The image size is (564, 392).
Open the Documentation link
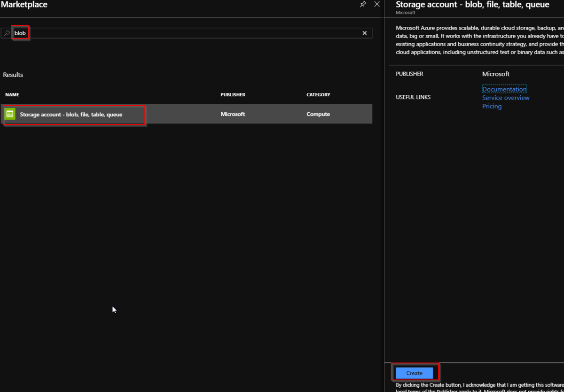[x=504, y=89]
